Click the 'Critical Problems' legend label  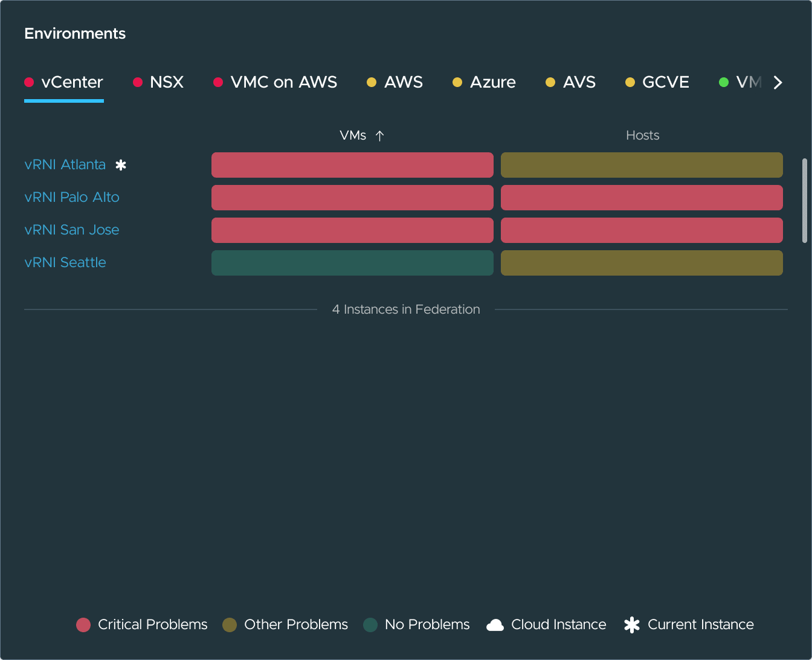click(x=153, y=625)
